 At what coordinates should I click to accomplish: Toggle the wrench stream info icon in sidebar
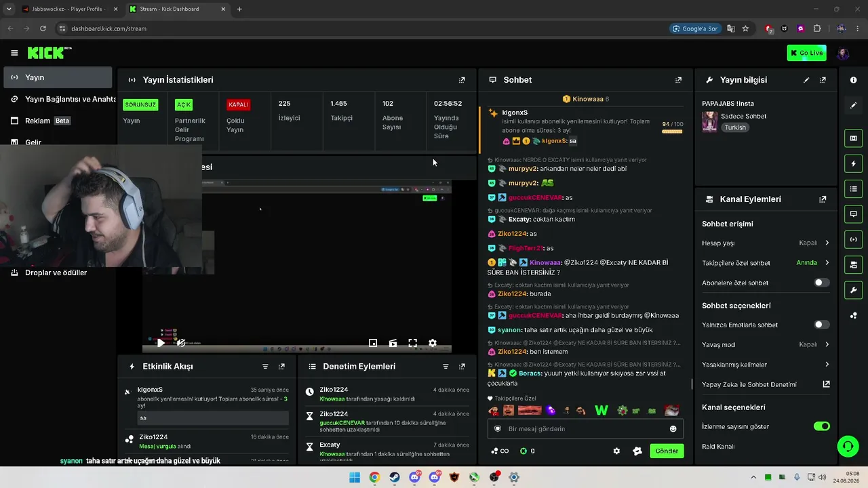[x=853, y=290]
